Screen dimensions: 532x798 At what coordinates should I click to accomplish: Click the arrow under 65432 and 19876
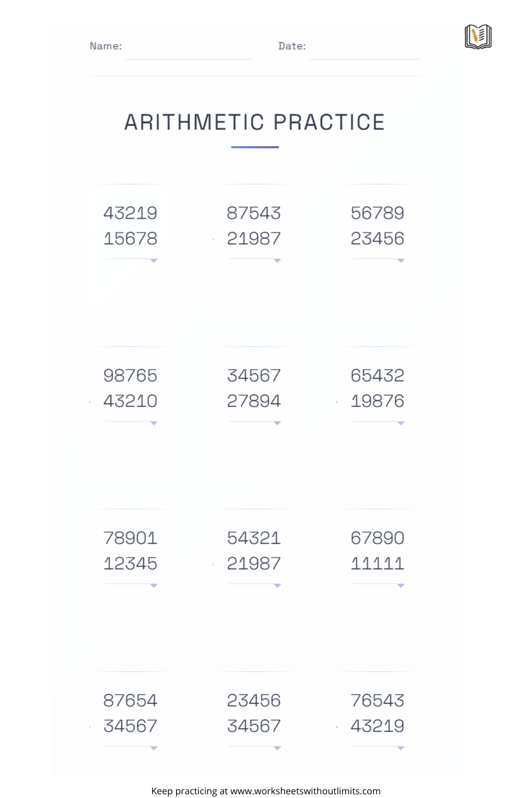tap(401, 423)
